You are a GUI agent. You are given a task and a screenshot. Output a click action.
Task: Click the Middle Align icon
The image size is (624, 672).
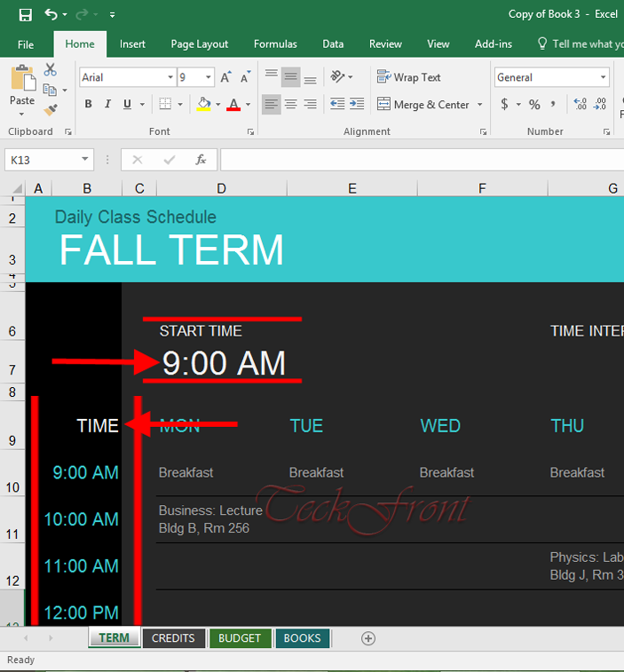click(x=290, y=77)
